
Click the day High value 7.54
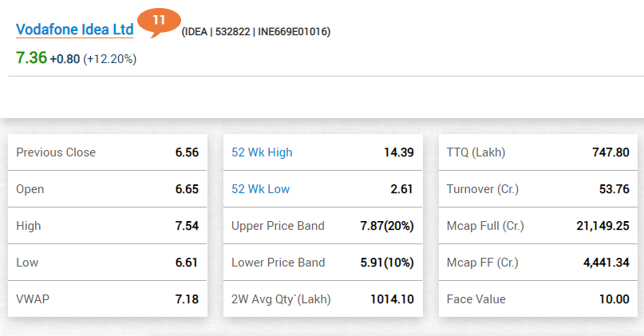[187, 226]
